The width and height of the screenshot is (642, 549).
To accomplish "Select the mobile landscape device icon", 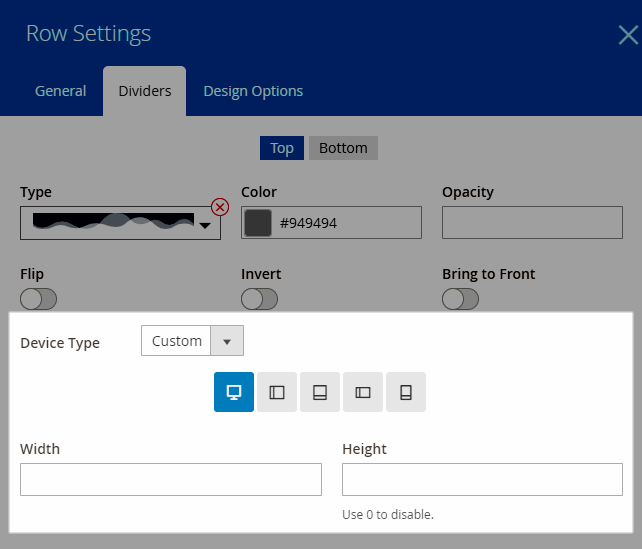I will coord(363,392).
